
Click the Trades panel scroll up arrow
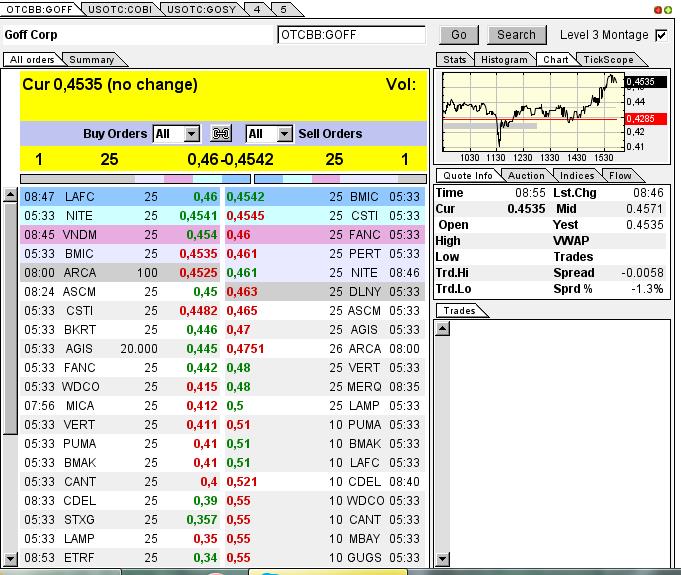[443, 329]
